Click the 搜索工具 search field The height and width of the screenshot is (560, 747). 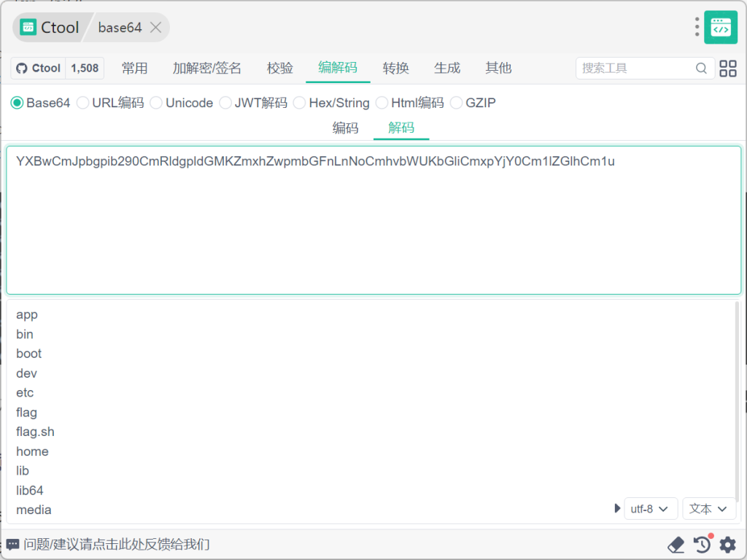pos(635,69)
